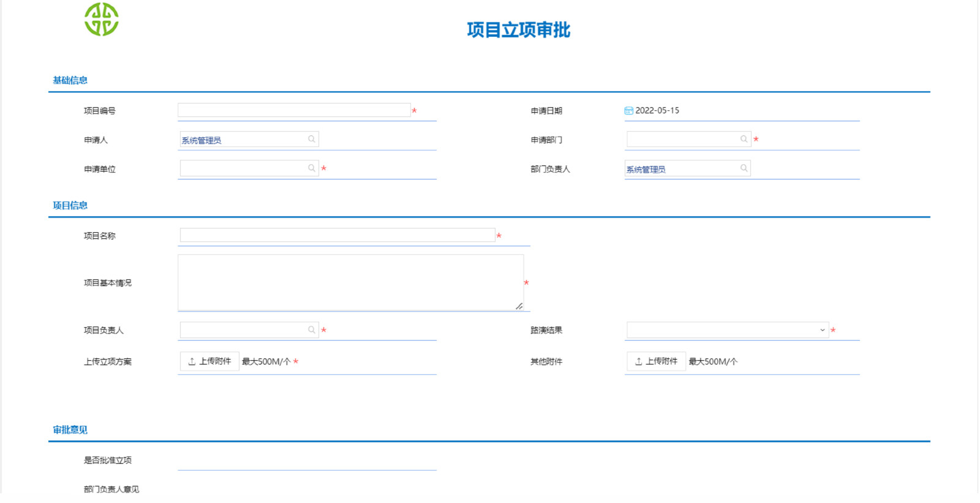The width and height of the screenshot is (980, 503).
Task: Click the search icon in 申请单位 field
Action: [312, 168]
